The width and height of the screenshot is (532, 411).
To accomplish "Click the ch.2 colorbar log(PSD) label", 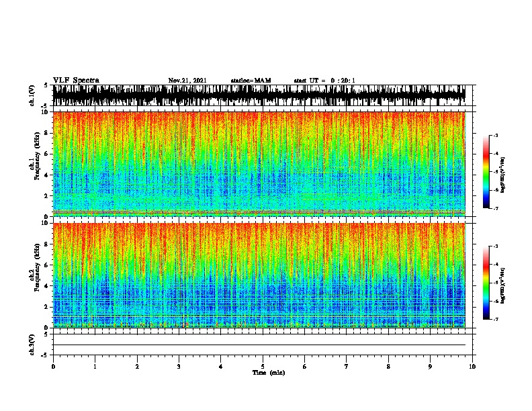I will (x=502, y=285).
